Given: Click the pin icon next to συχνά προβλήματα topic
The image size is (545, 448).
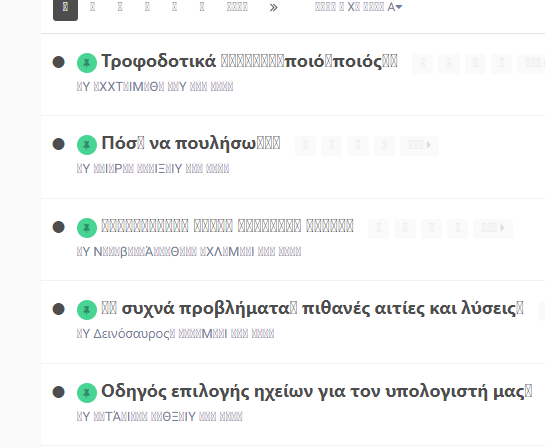Looking at the screenshot, I should [87, 310].
